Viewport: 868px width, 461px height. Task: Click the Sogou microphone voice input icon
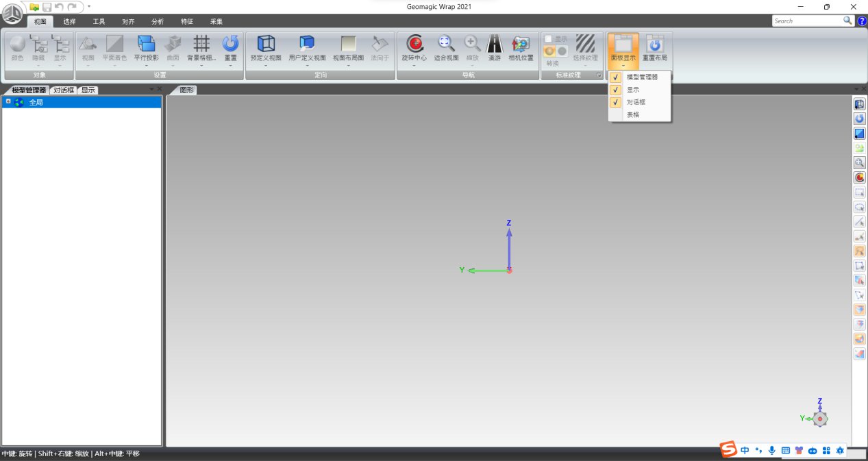[x=772, y=450]
